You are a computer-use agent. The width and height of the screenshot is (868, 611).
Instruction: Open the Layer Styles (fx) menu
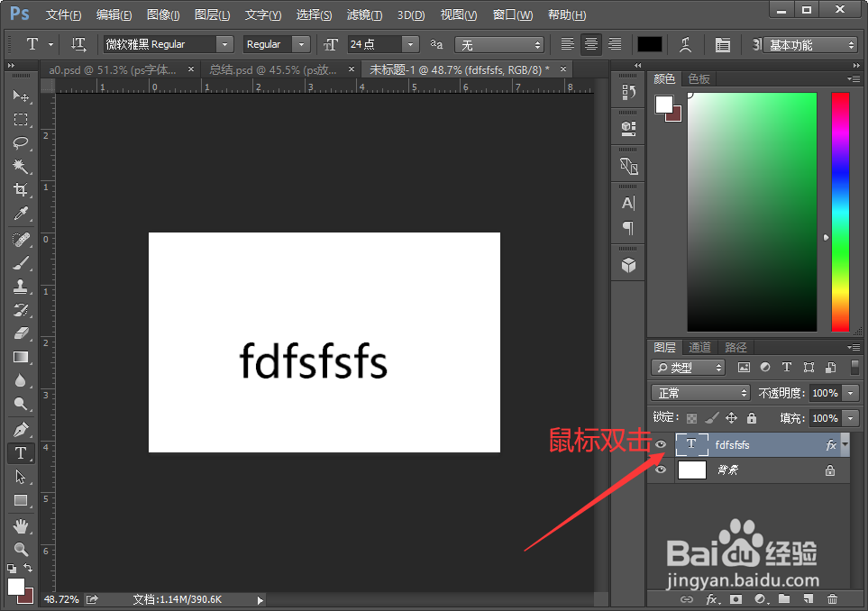[712, 598]
